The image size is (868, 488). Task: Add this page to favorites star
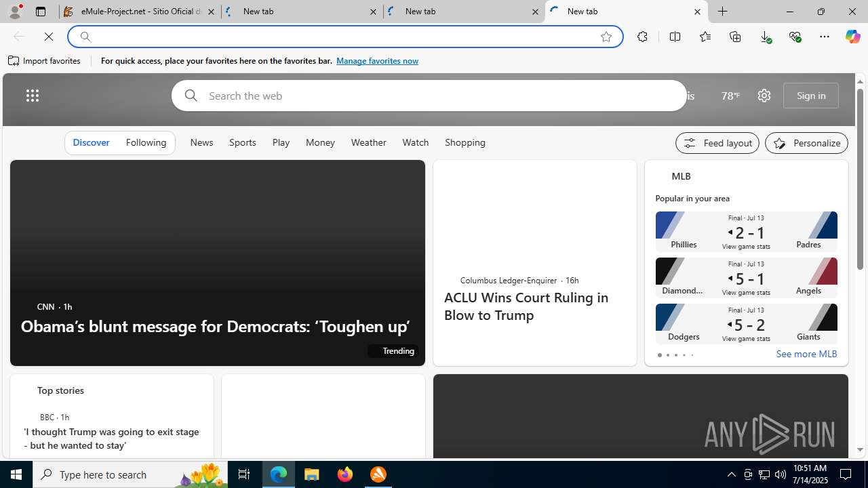pyautogui.click(x=606, y=37)
